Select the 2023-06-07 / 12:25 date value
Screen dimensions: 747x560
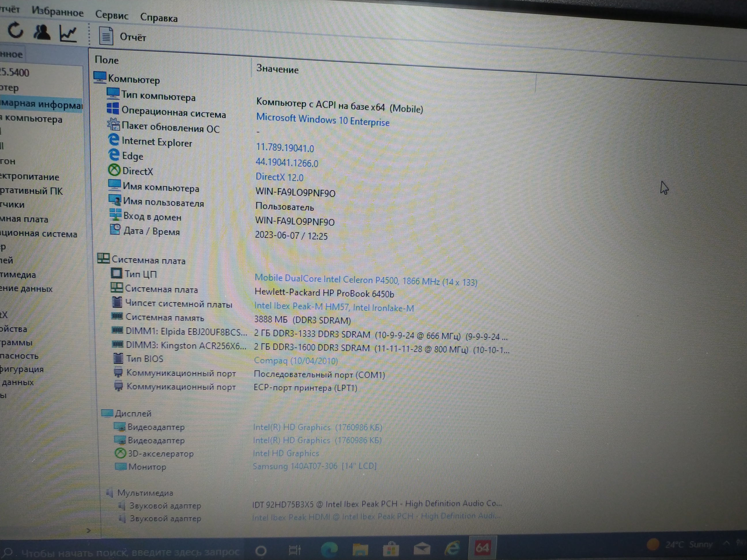[x=291, y=235]
